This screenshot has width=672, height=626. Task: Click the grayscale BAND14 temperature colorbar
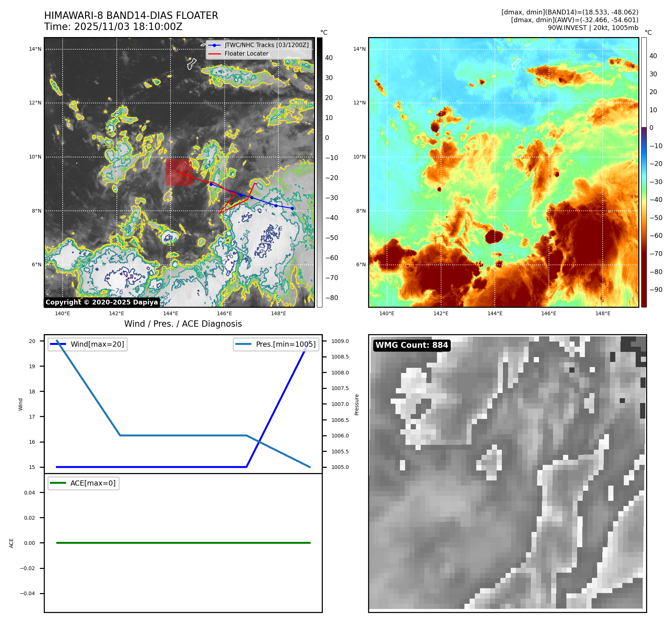coord(320,172)
